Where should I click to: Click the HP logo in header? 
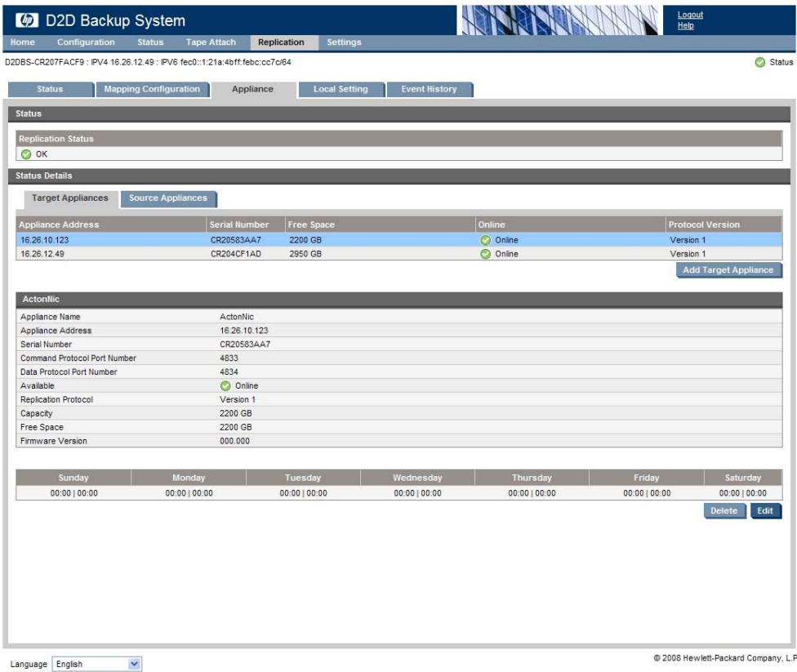coord(26,20)
